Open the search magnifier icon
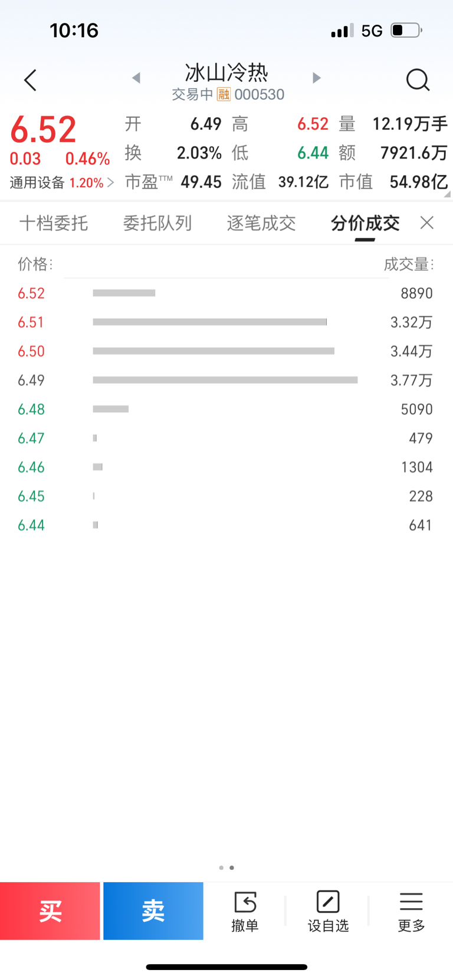This screenshot has width=453, height=980. pos(418,80)
